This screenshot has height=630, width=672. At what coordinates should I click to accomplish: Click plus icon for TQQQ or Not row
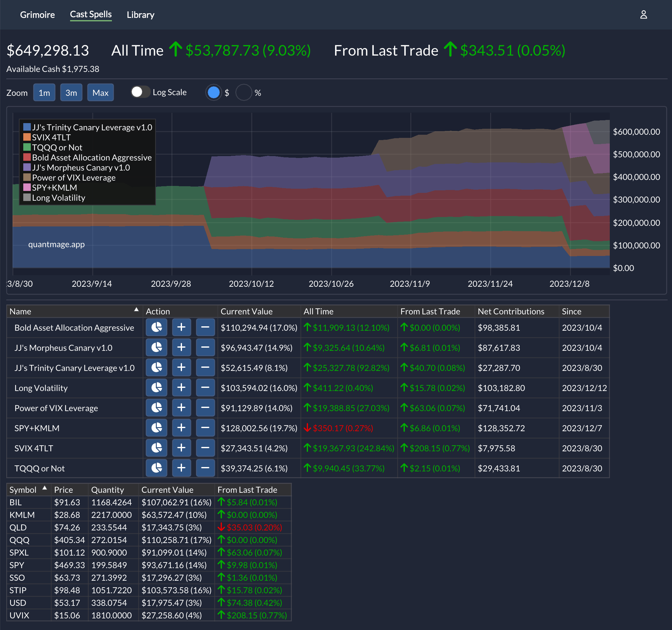click(x=181, y=468)
